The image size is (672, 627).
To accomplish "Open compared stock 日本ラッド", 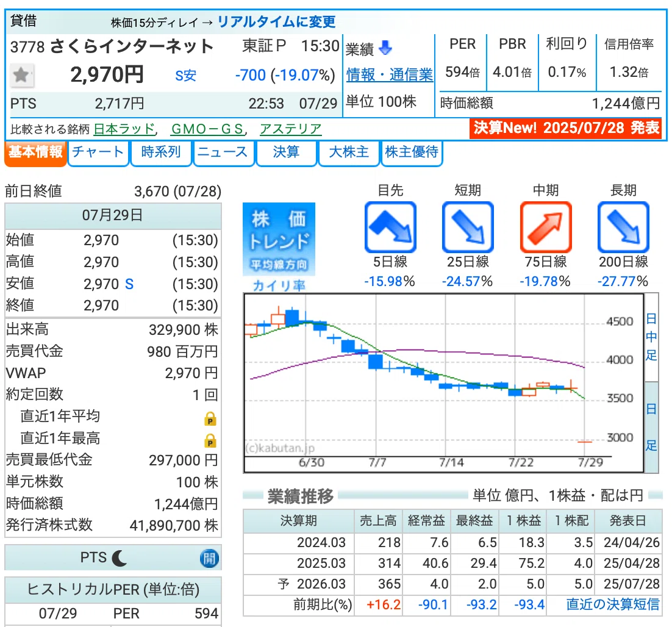I will tap(124, 129).
